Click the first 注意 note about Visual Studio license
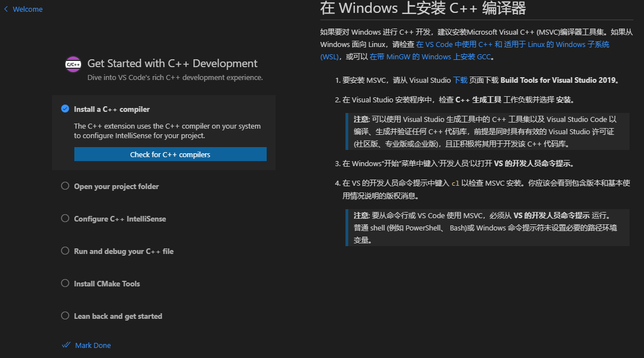The height and width of the screenshot is (358, 644). tap(487, 131)
